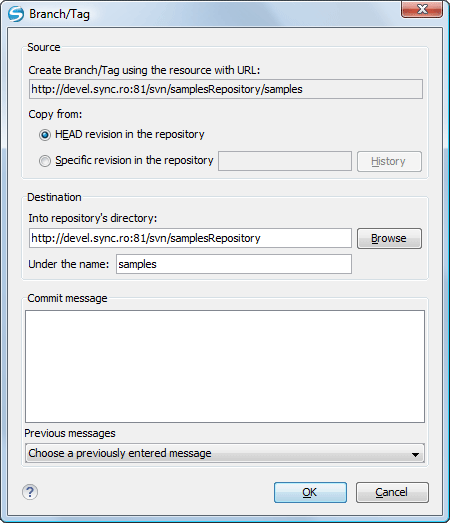The image size is (450, 523).
Task: Open revision History browser
Action: point(389,161)
